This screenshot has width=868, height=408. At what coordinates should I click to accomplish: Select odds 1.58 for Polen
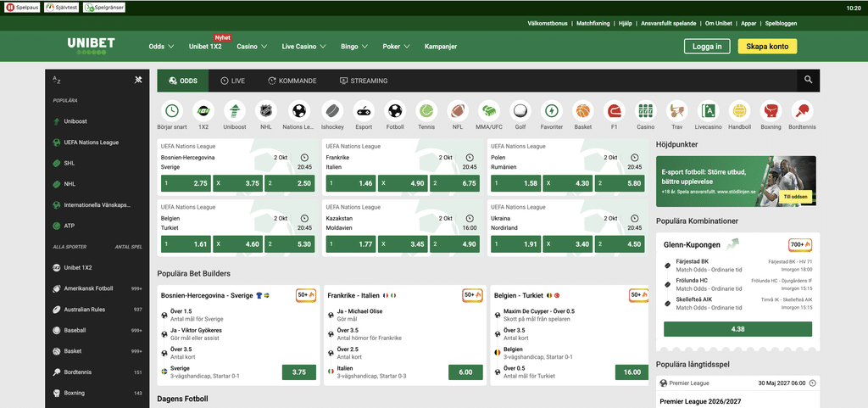tap(516, 183)
